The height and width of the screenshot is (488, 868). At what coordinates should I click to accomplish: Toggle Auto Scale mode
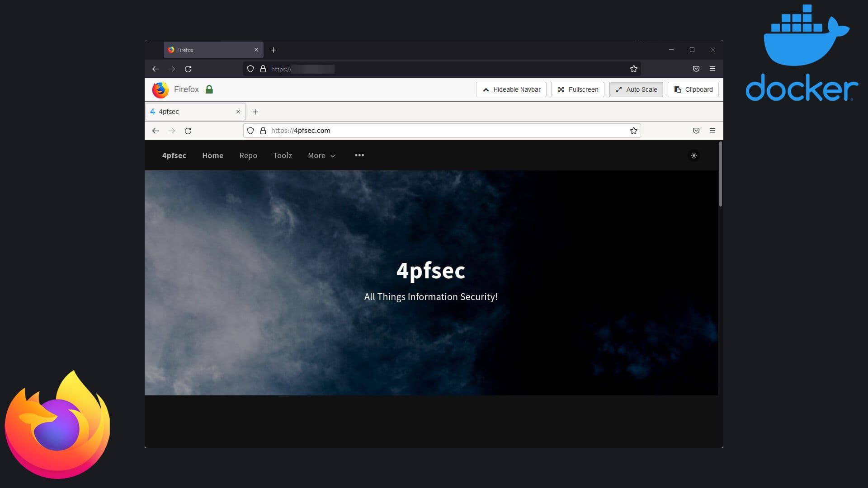[636, 89]
